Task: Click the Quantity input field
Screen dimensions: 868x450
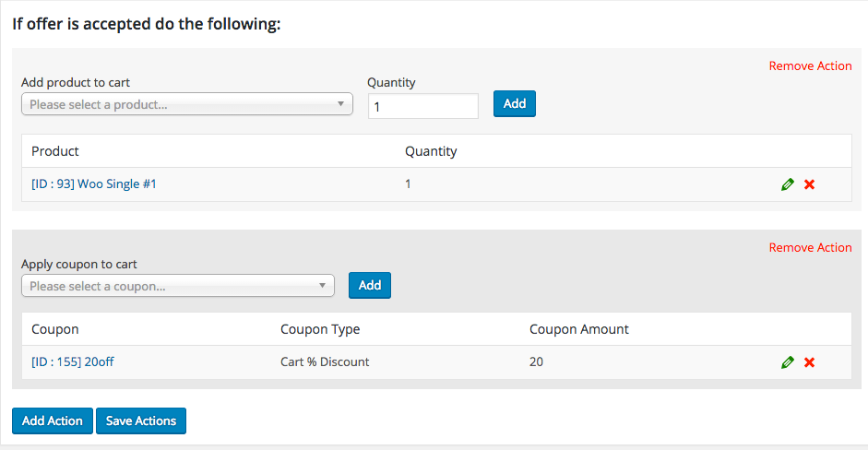Action: pos(422,106)
